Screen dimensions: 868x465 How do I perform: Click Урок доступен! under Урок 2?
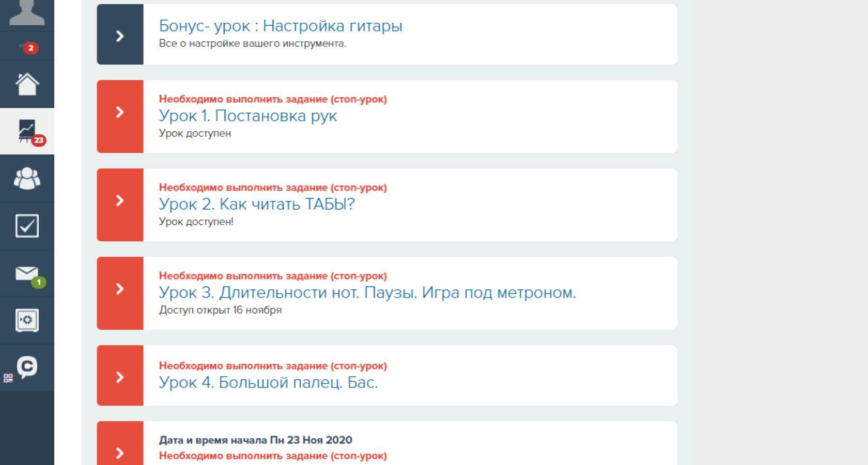196,222
